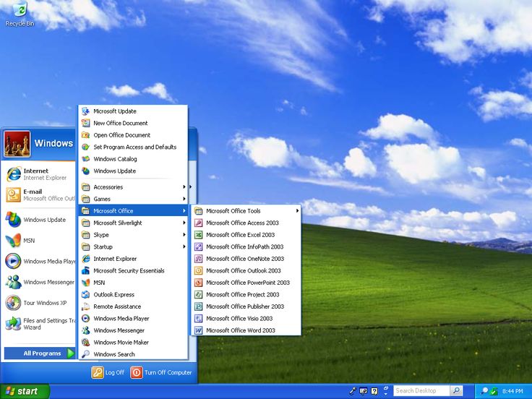
Task: Expand the Accessories program folder
Action: click(133, 187)
